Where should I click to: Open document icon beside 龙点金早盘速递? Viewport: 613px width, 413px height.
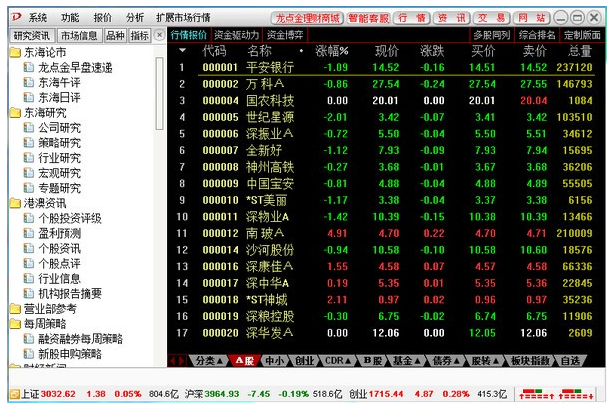pyautogui.click(x=29, y=68)
